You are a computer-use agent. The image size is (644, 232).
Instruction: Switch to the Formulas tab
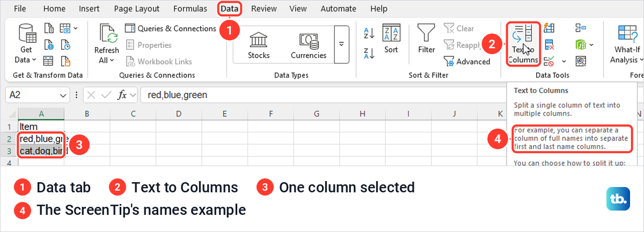point(191,9)
